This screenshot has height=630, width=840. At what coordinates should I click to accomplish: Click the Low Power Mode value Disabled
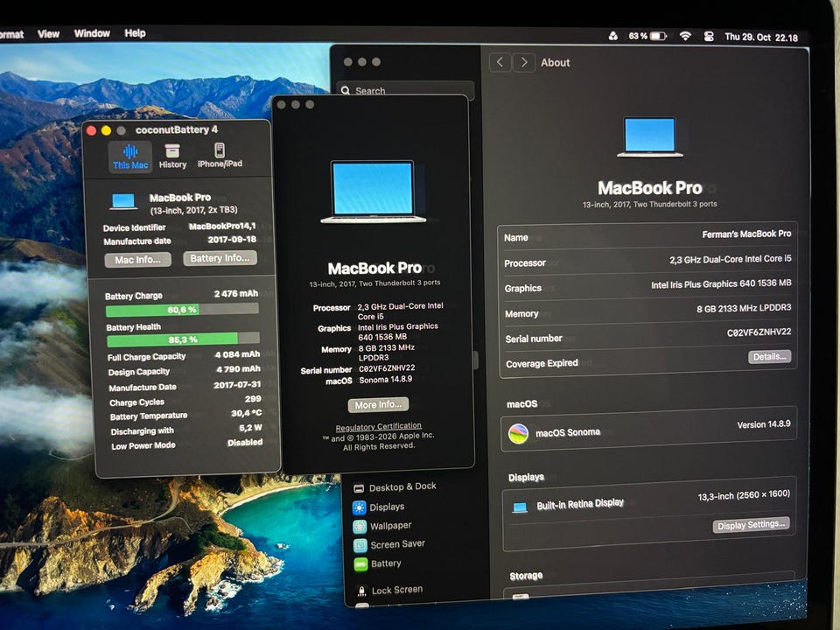pyautogui.click(x=245, y=443)
